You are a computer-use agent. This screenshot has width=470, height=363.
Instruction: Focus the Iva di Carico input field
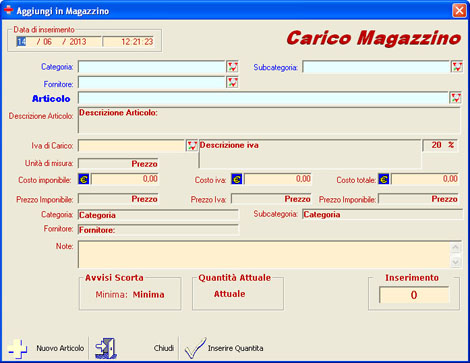[132, 145]
